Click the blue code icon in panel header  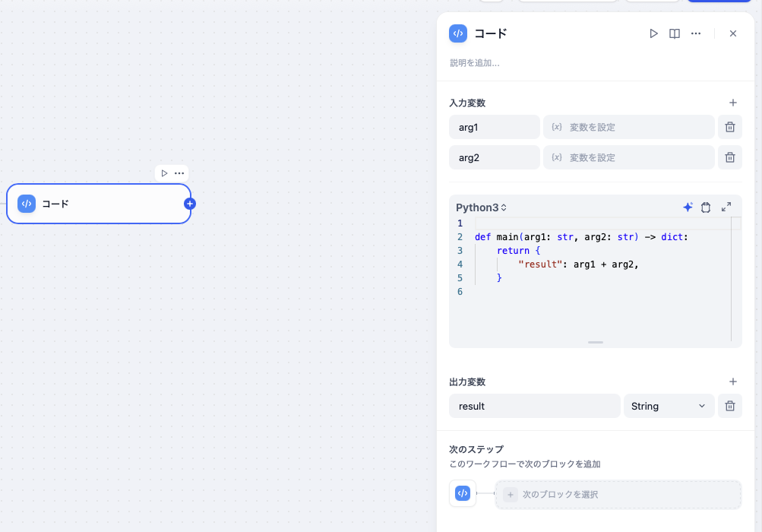point(458,33)
